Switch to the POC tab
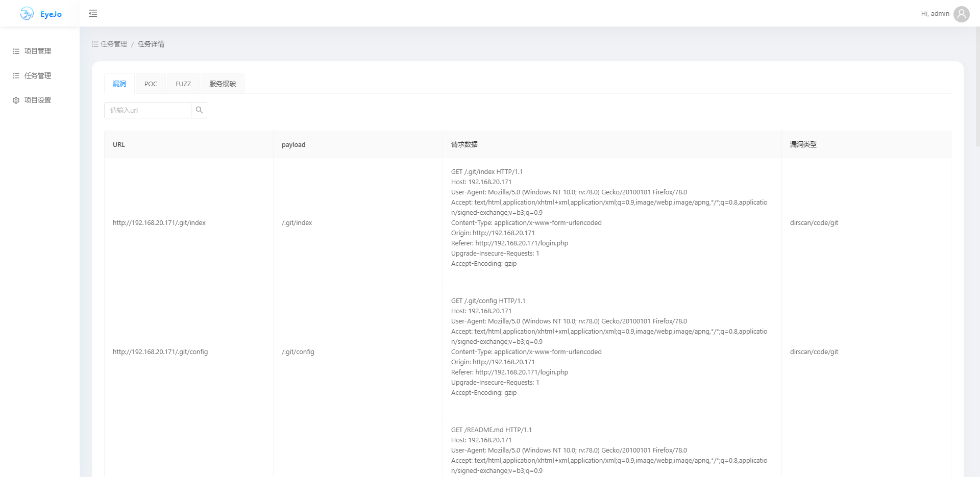The image size is (980, 477). 151,84
